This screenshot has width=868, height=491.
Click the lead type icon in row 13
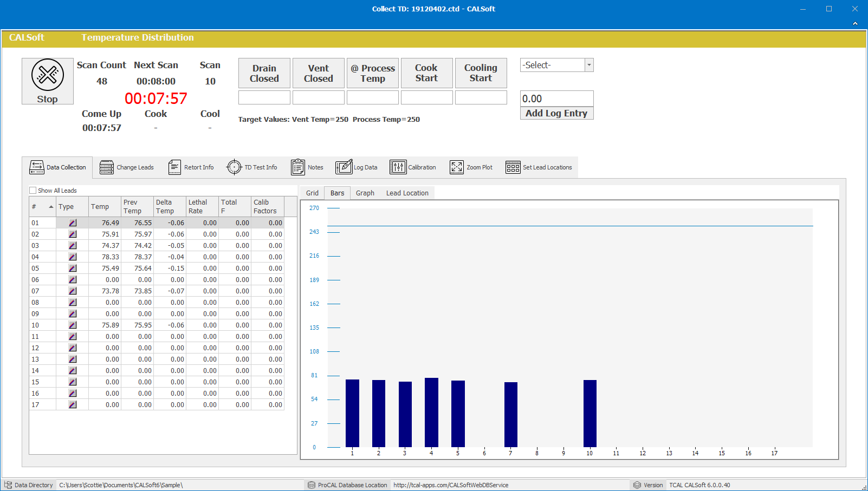click(x=73, y=359)
